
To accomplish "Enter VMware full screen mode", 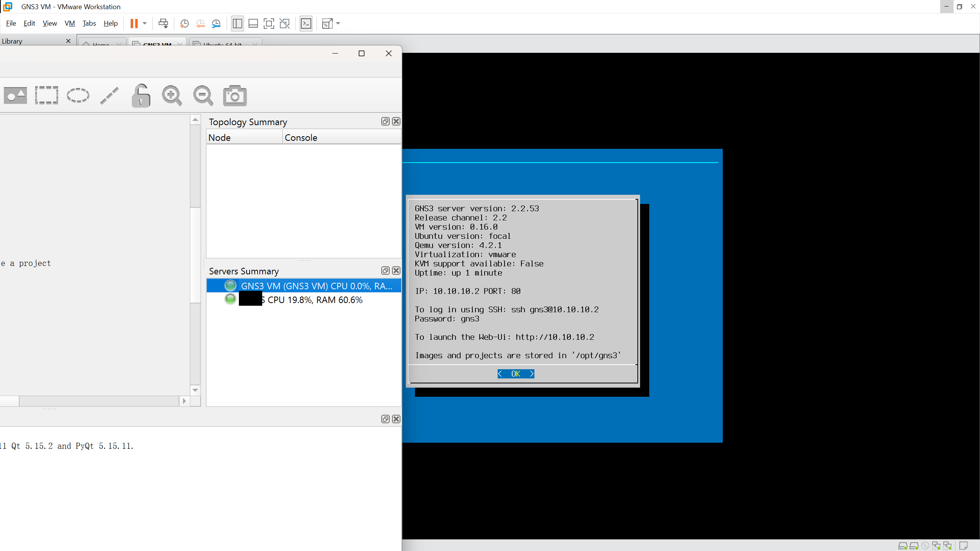I will pos(269,24).
